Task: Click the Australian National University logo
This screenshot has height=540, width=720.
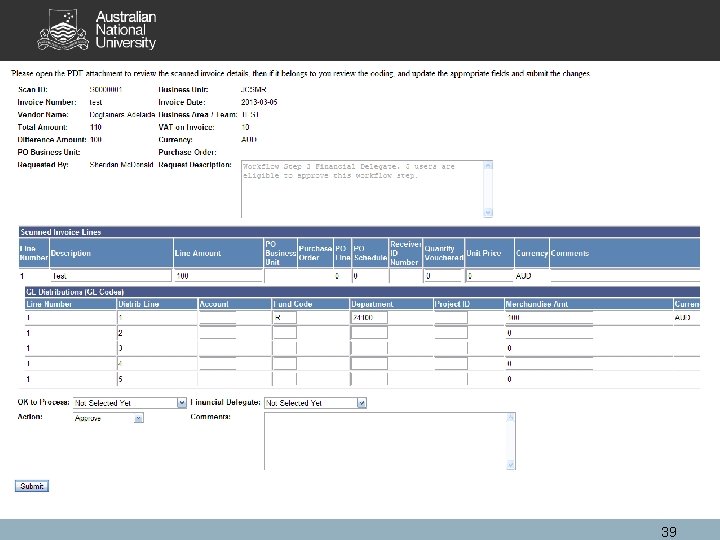Action: pos(97,30)
